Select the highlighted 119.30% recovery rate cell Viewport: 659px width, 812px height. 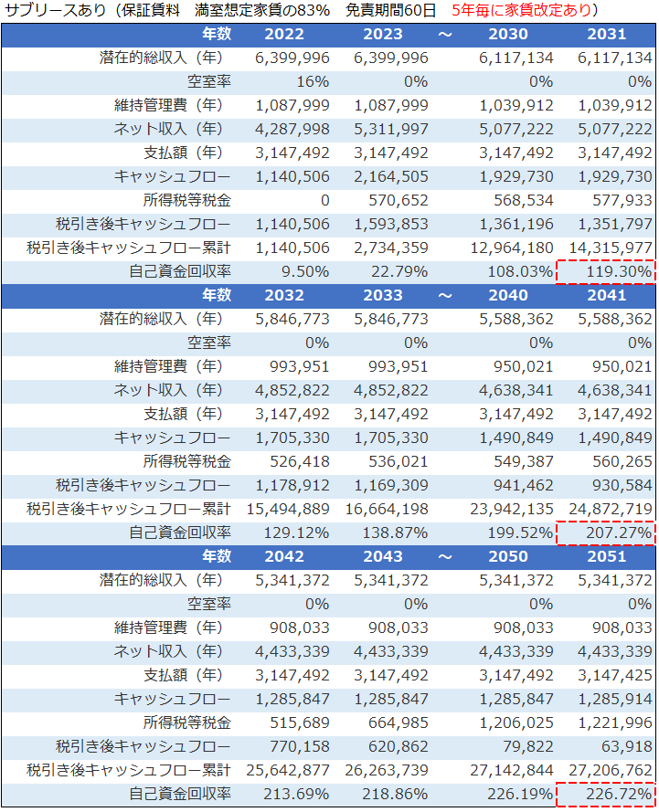606,271
